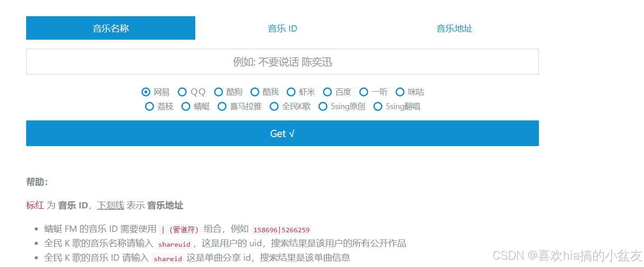
Task: Choose the 蜻蜓 source option
Action: 186,106
